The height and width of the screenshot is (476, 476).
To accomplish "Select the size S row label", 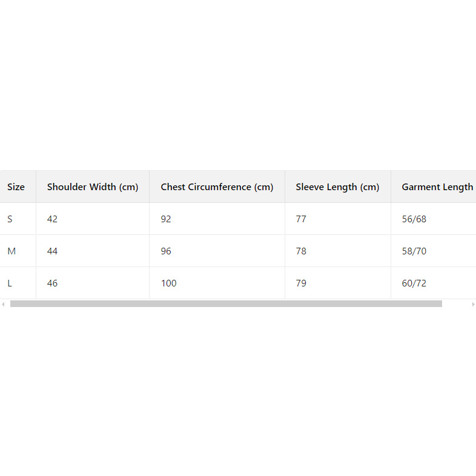I will coord(10,219).
